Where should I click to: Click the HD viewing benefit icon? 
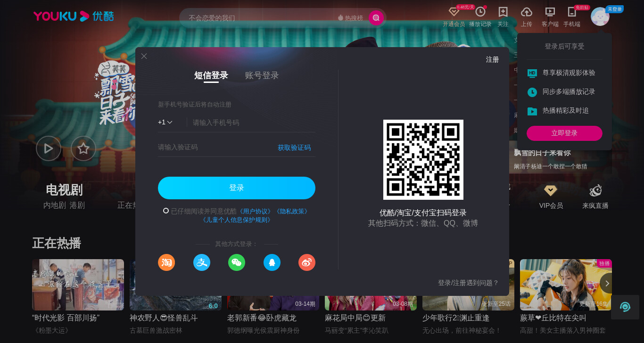pos(532,73)
